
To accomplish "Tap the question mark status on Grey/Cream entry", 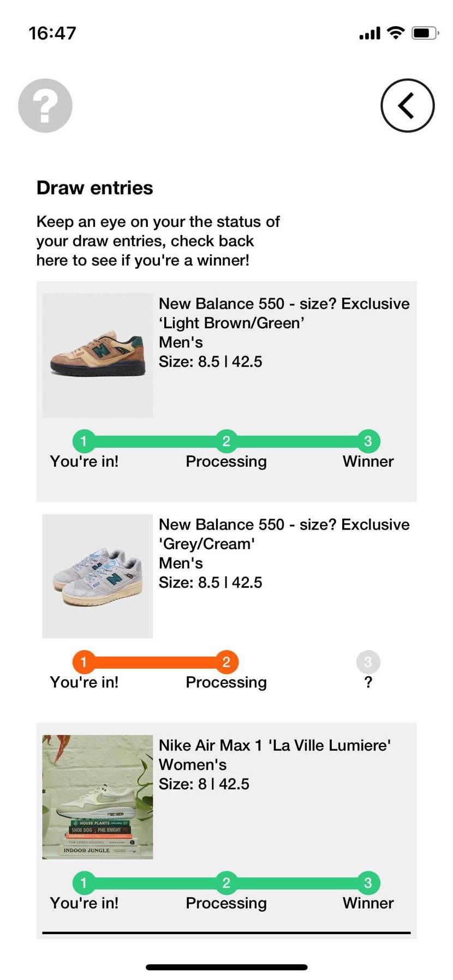I will point(368,682).
